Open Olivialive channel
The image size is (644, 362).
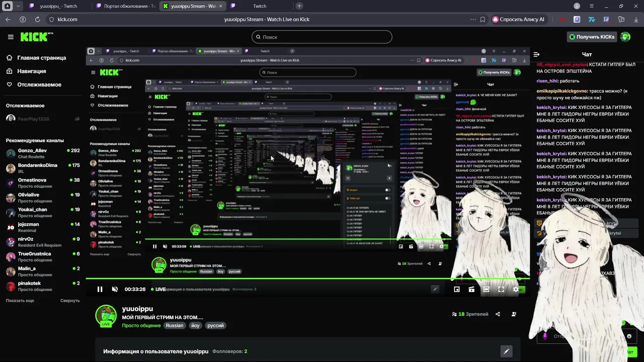43,198
